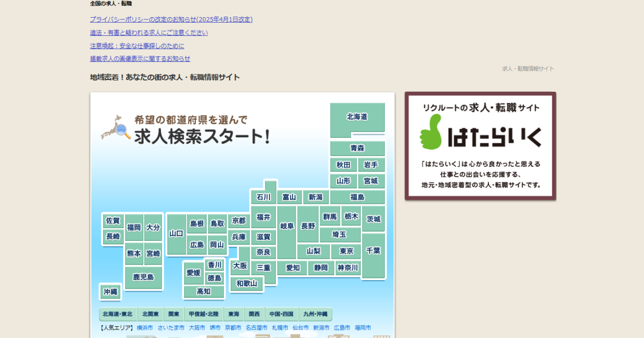Select the 九州・沖縄 region tab

point(315,314)
